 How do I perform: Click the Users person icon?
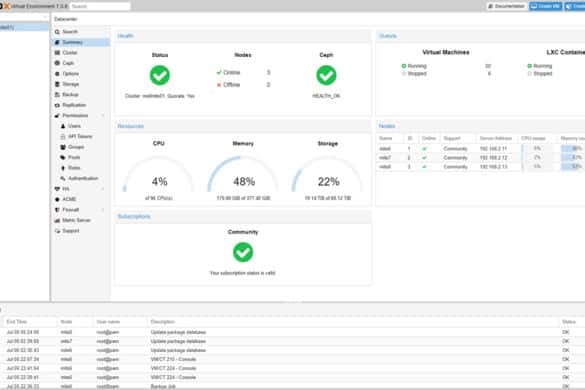pos(63,126)
